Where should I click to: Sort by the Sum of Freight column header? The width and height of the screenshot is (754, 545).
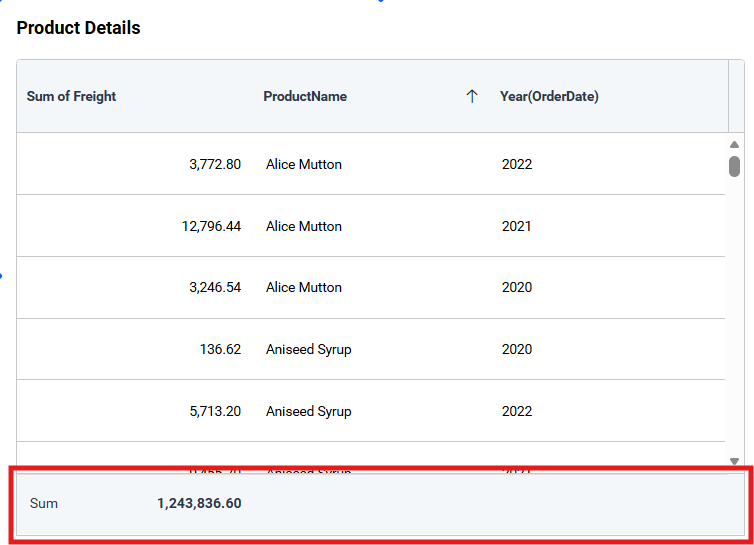(x=72, y=97)
